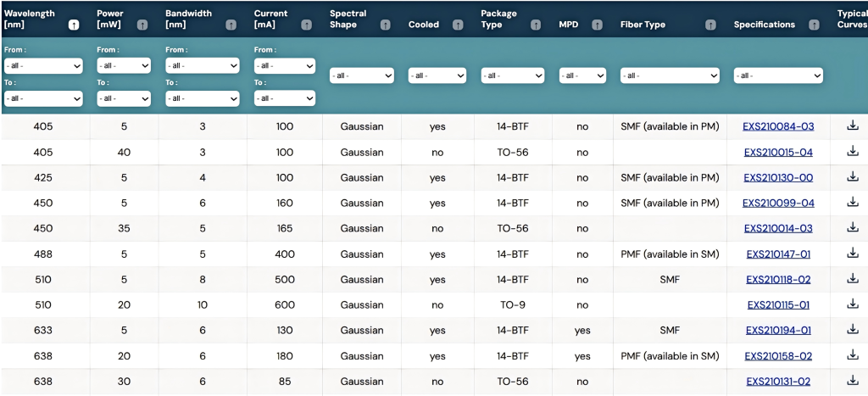Download typical curves for EXS210084-03
Viewport: 868px width, 396px height.
point(853,125)
